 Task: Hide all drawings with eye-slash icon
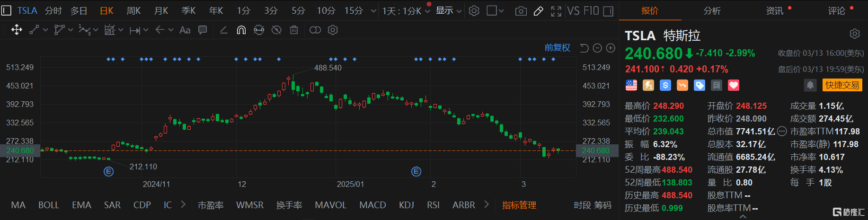276,30
